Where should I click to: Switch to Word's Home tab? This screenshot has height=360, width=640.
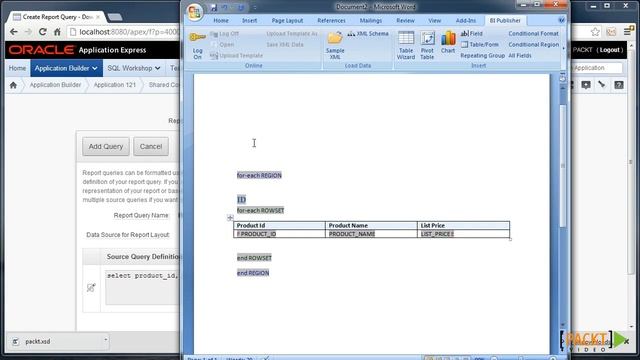pyautogui.click(x=221, y=20)
